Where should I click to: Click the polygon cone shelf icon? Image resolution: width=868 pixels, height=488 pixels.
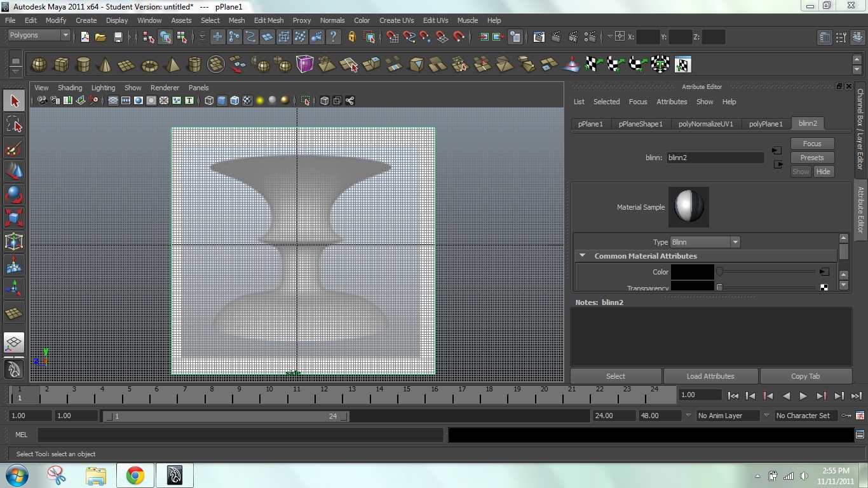(x=105, y=65)
